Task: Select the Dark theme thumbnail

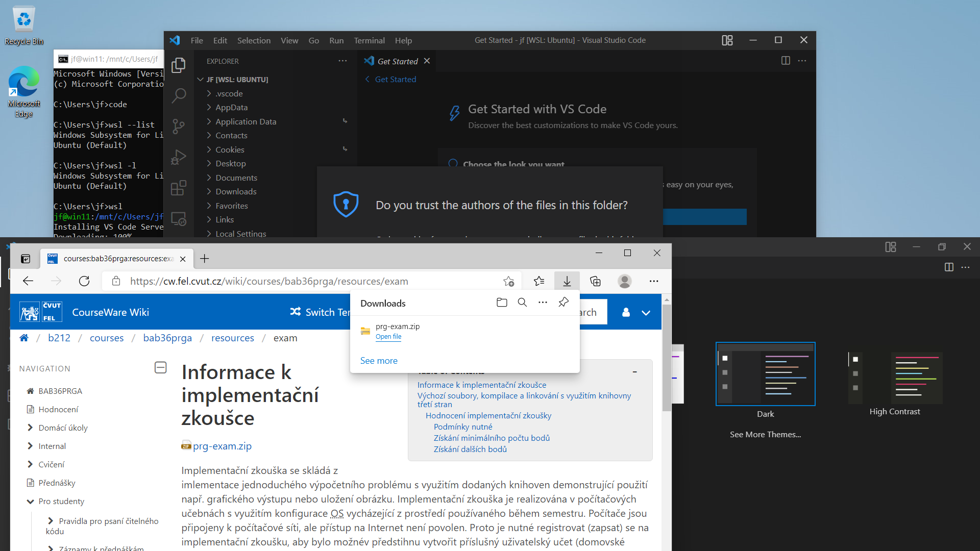Action: [x=765, y=374]
